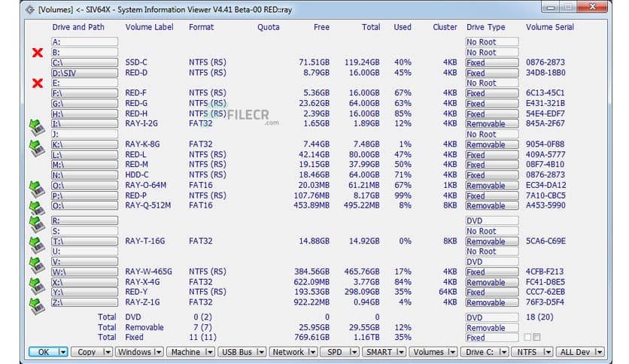The width and height of the screenshot is (629, 364).
Task: Click the Cluster column header
Action: 445,27
